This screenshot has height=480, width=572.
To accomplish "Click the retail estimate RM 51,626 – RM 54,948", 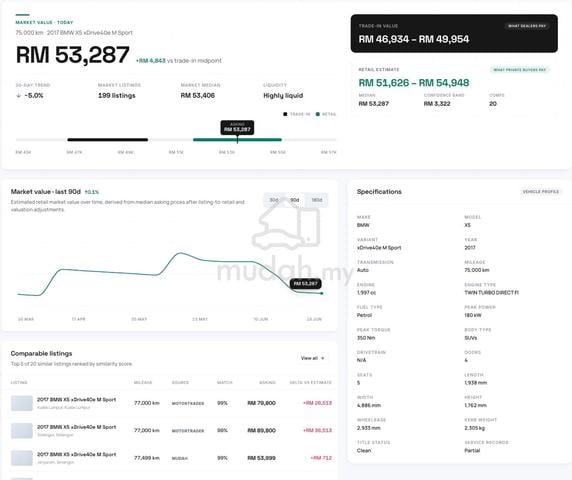I will point(414,83).
